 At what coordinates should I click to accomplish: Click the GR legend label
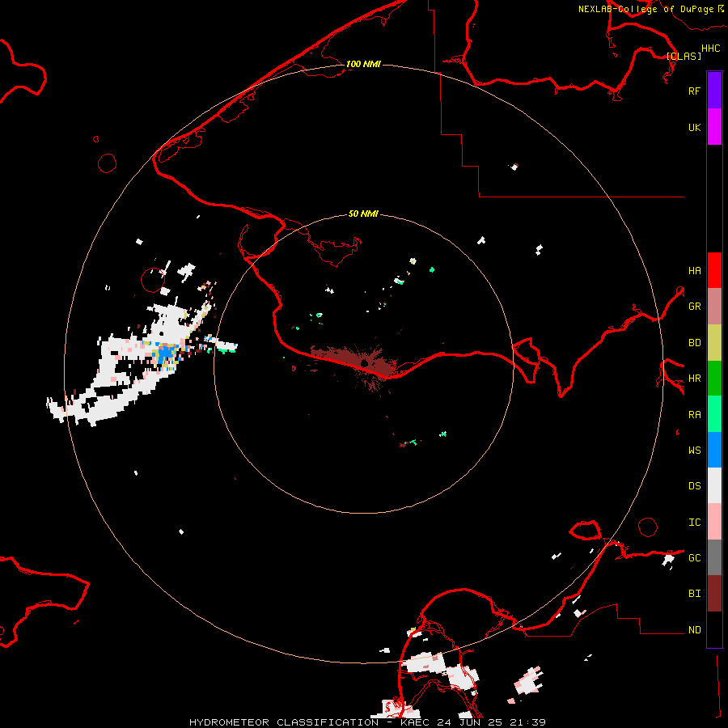pos(694,307)
